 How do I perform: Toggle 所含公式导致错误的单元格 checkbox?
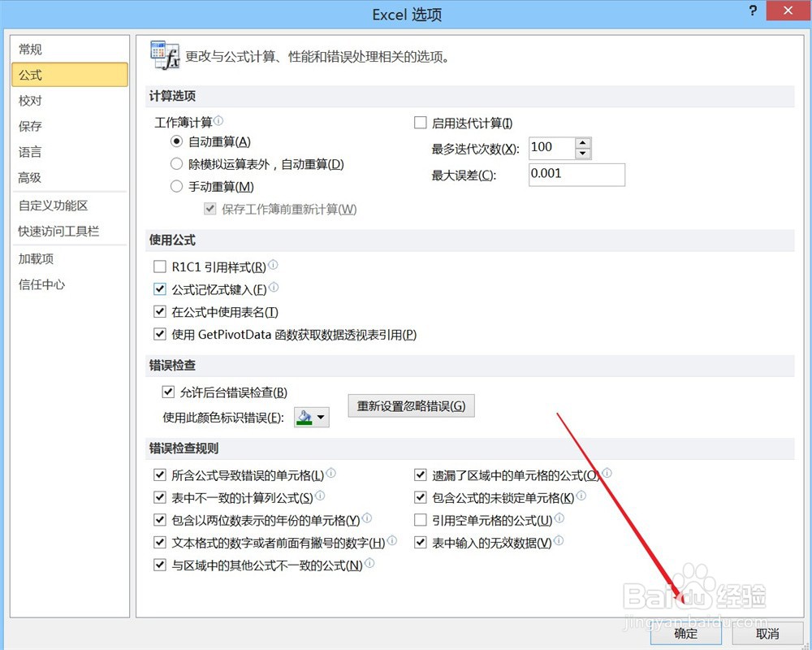(159, 474)
